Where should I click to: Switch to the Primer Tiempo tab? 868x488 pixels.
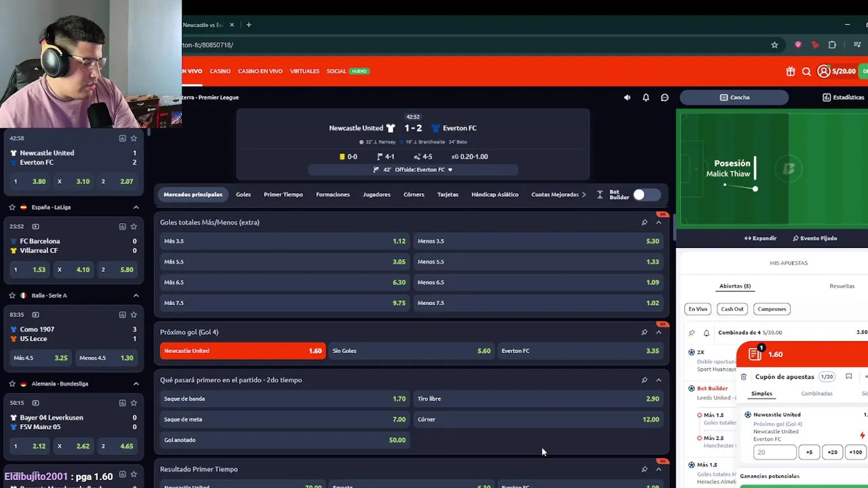coord(283,195)
